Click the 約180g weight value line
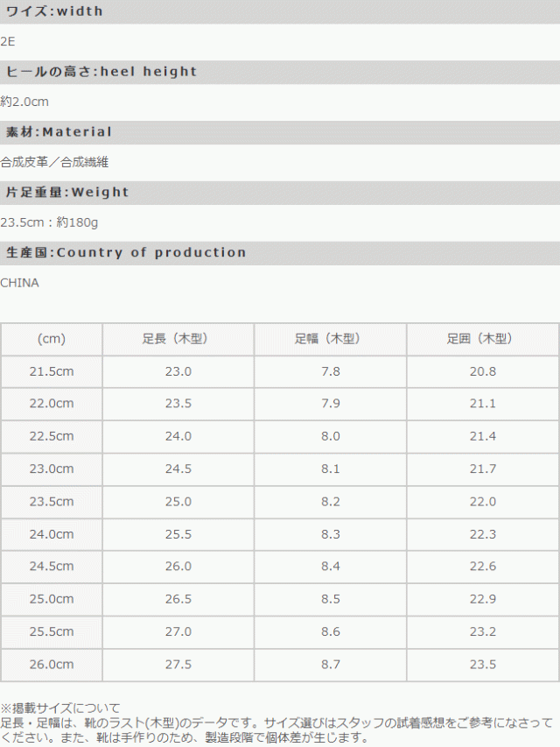560x747 pixels. coord(49,222)
